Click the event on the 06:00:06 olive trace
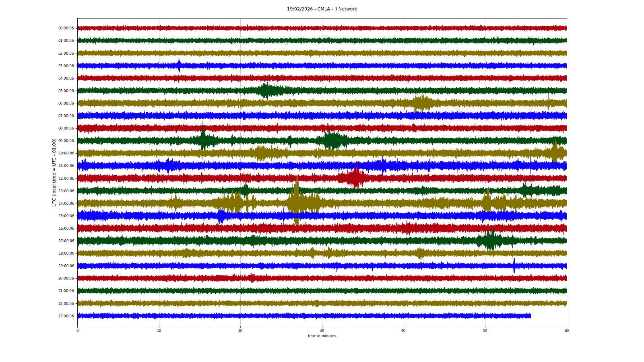 click(x=421, y=103)
